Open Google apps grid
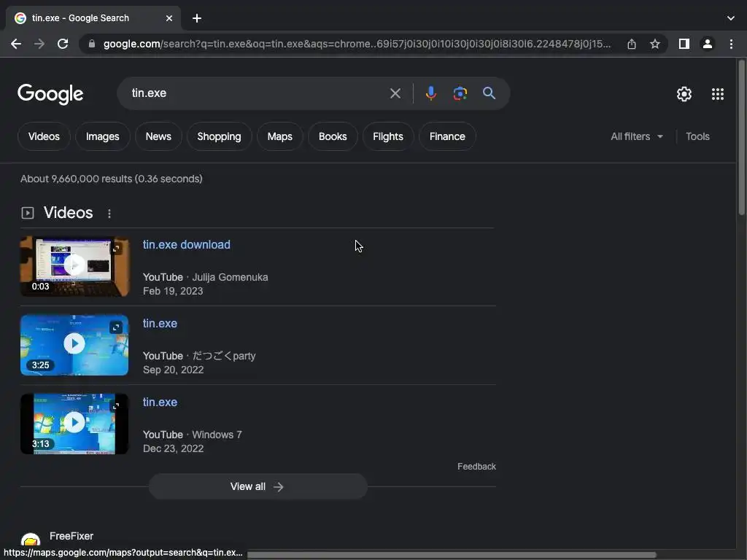Viewport: 747px width, 560px height. 718,94
